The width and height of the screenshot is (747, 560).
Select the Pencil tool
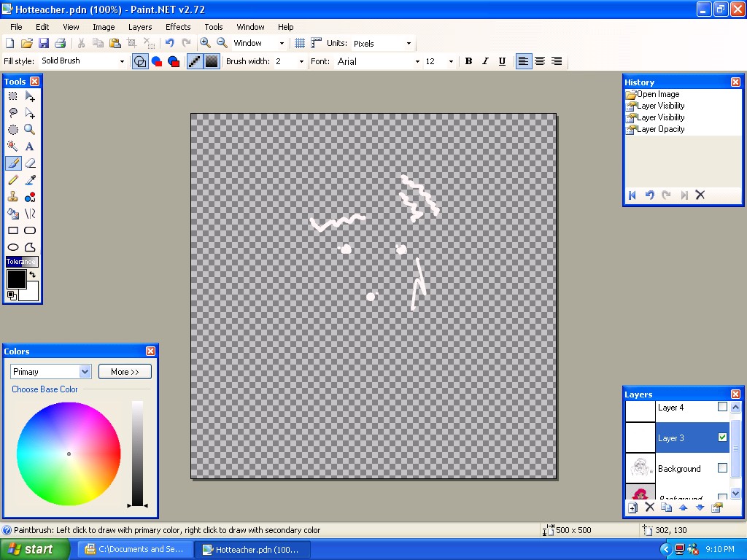coord(13,180)
